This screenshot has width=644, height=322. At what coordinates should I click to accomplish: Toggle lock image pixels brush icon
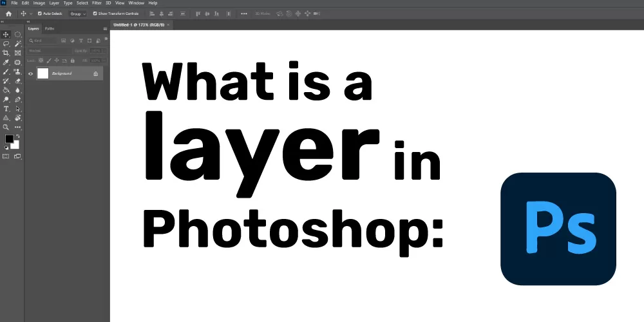(49, 60)
